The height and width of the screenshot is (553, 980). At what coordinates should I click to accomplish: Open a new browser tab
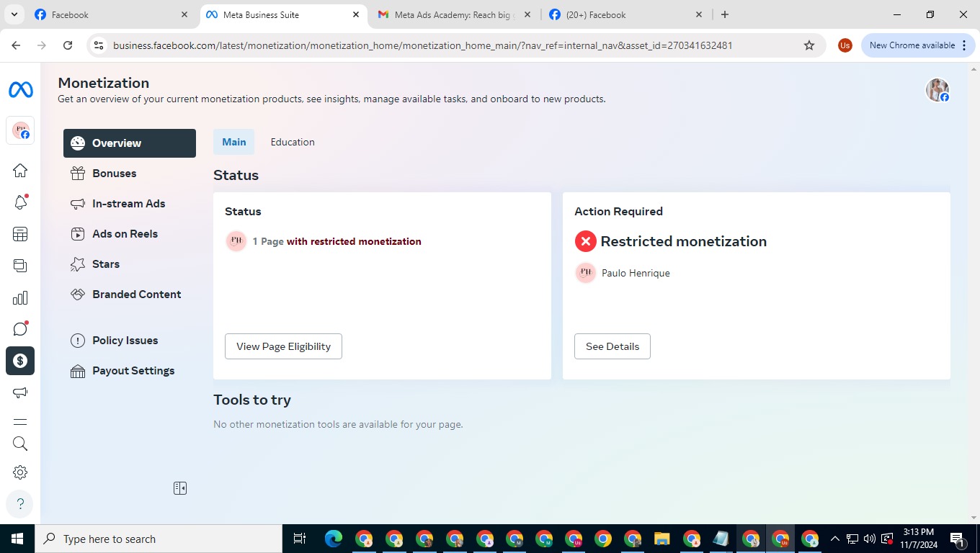coord(725,14)
